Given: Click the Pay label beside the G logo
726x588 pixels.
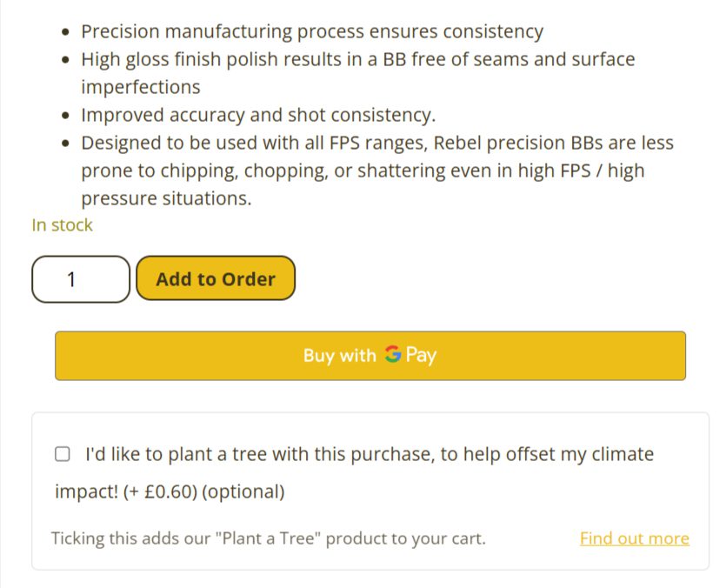Looking at the screenshot, I should click(423, 355).
